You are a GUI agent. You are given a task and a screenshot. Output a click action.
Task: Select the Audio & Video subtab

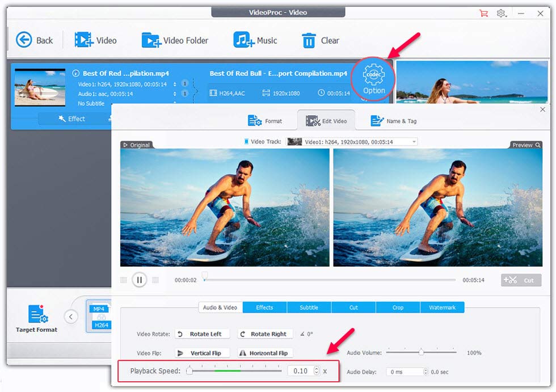tap(220, 307)
